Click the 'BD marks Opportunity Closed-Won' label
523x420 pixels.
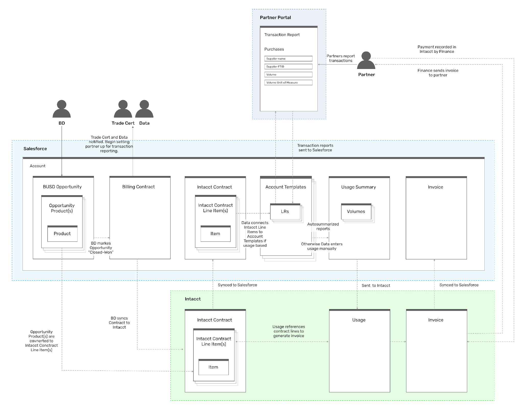[101, 248]
